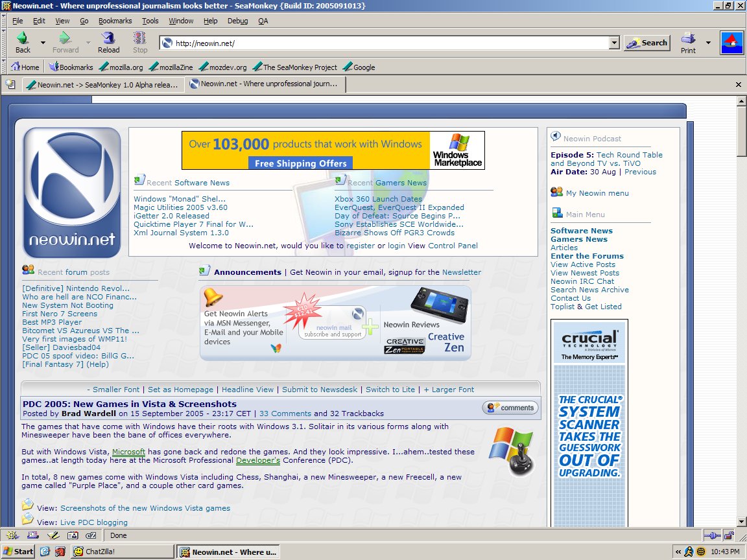Open the location bar history dropdown
This screenshot has height=560, width=747.
coord(613,41)
